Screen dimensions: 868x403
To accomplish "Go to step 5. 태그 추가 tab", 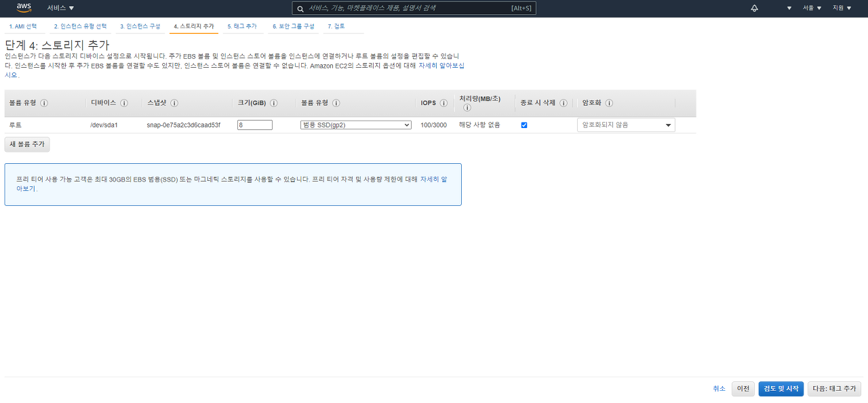I will click(x=243, y=26).
